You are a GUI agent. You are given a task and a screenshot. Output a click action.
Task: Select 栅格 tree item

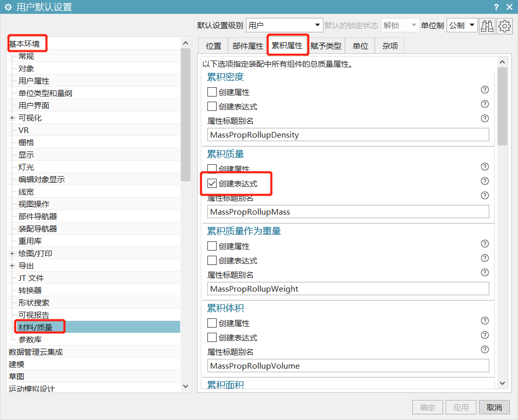coord(26,142)
